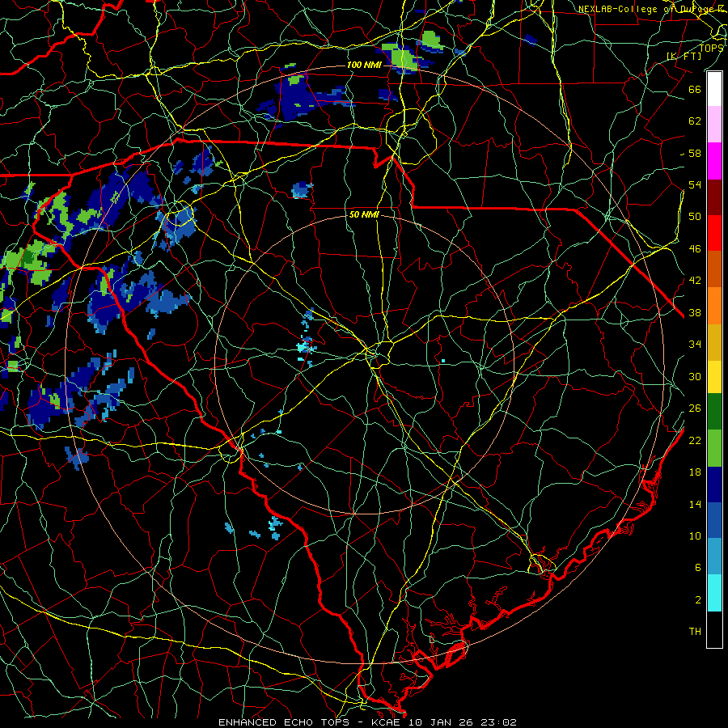Screen dimensions: 728x728
Task: Select the dark green legend swatch
Action: [714, 412]
